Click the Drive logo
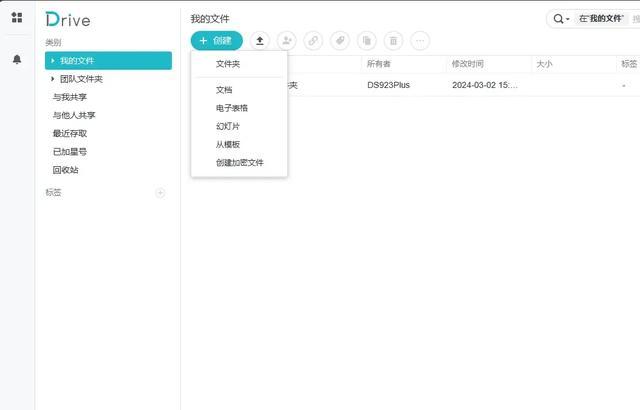Viewport: 640px width, 410px height. [68, 20]
